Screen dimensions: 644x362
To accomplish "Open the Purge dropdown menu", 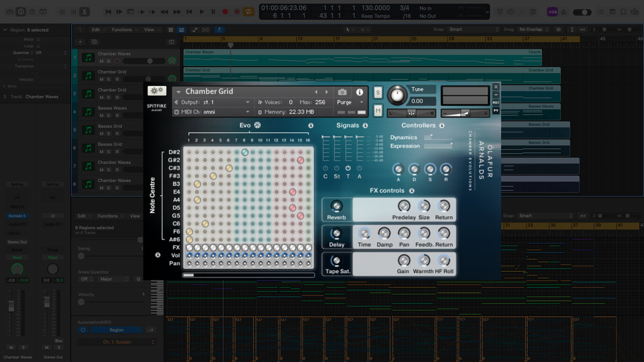I will 350,102.
